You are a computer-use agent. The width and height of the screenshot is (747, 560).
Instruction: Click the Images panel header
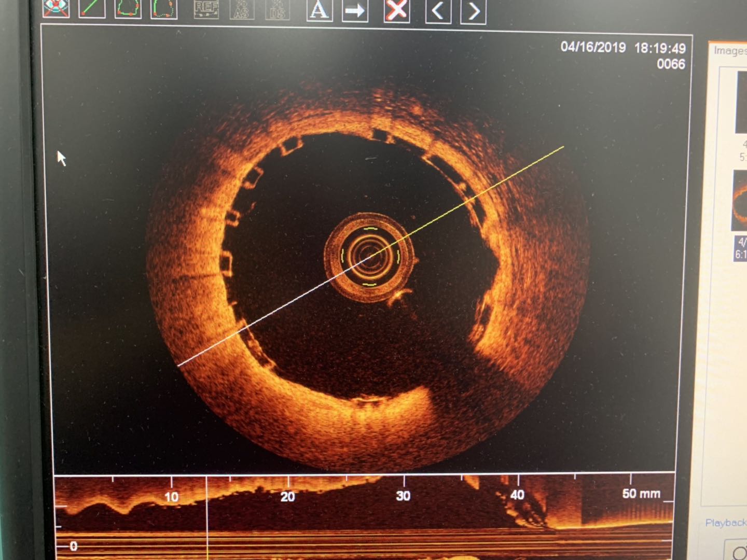pos(729,50)
